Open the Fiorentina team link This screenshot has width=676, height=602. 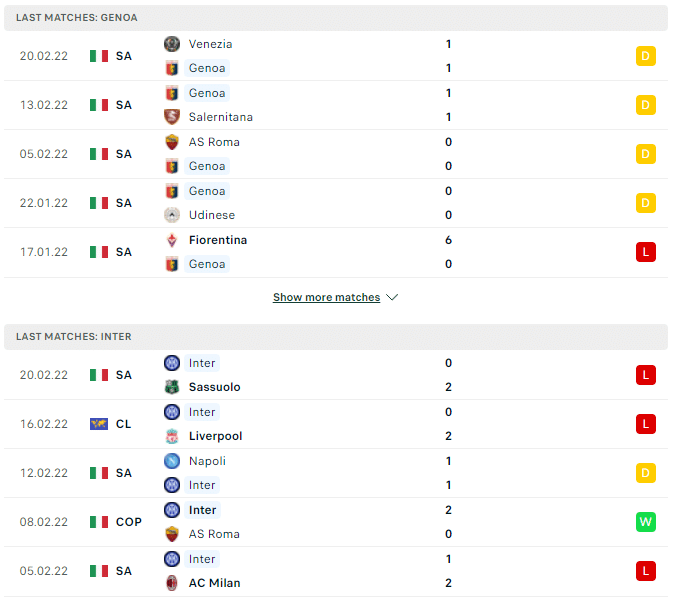[x=219, y=241]
